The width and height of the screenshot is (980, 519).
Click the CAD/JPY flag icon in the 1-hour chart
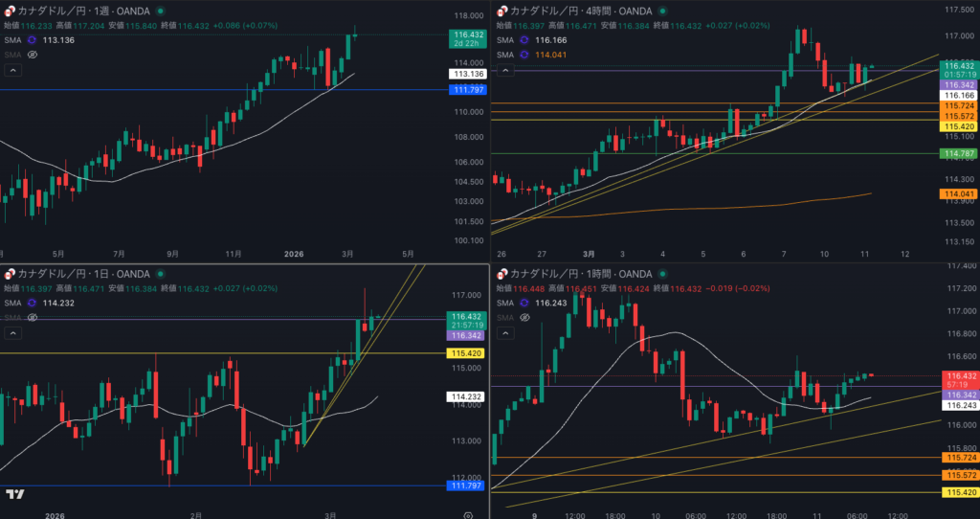(x=500, y=274)
